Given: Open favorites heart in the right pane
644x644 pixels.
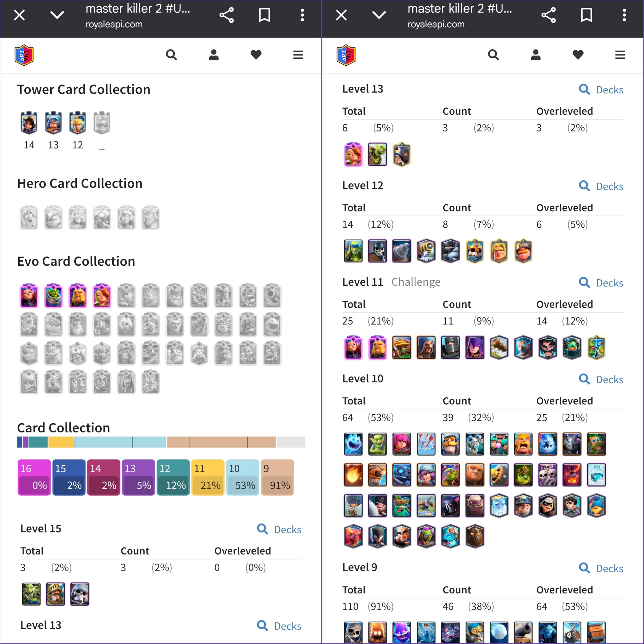Looking at the screenshot, I should point(578,55).
